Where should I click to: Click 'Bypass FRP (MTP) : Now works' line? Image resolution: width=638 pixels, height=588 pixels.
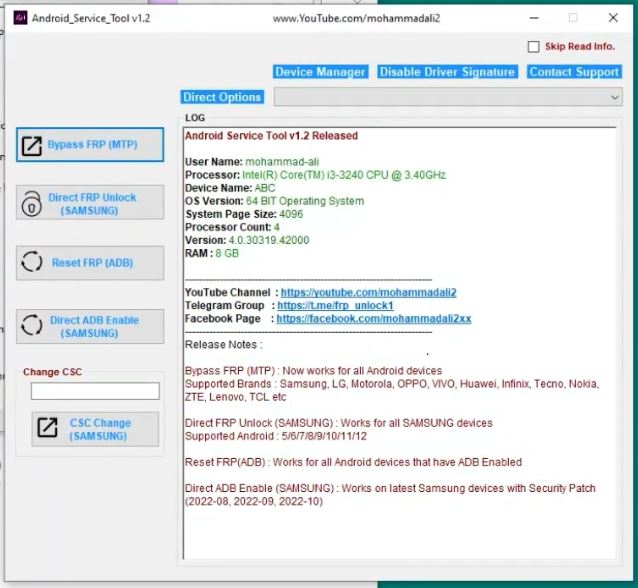314,371
